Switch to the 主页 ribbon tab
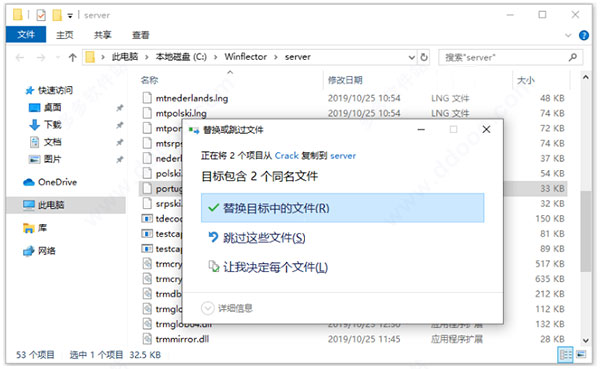 point(65,35)
